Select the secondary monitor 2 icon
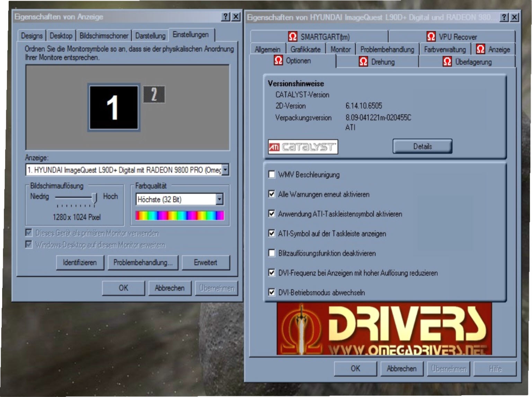 point(154,94)
